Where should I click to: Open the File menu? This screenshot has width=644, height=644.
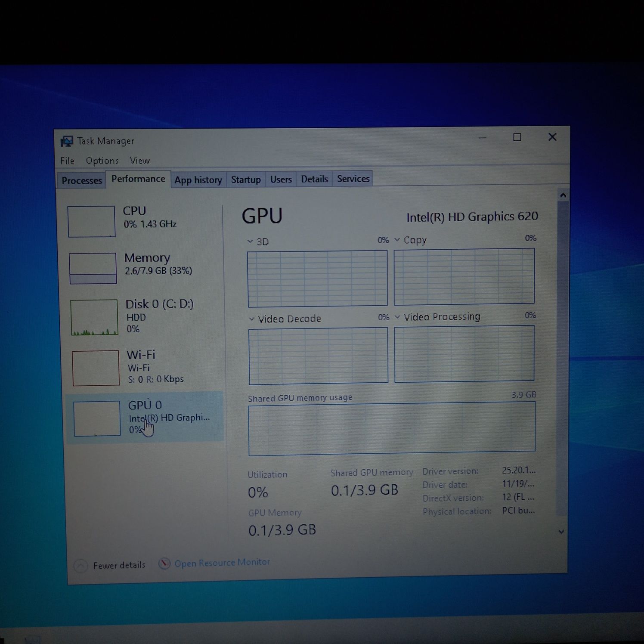point(67,161)
